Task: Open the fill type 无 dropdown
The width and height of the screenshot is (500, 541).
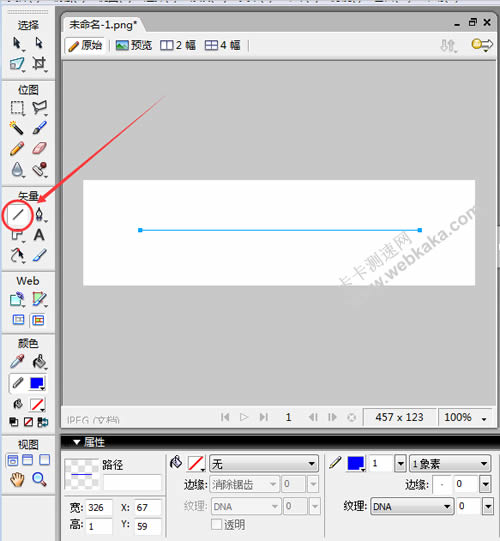Action: [x=264, y=463]
